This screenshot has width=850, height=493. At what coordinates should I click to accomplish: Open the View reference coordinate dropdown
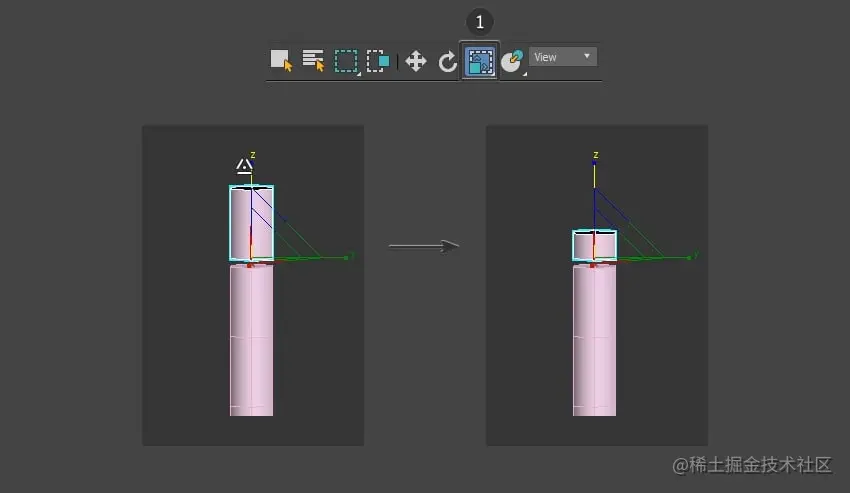563,57
